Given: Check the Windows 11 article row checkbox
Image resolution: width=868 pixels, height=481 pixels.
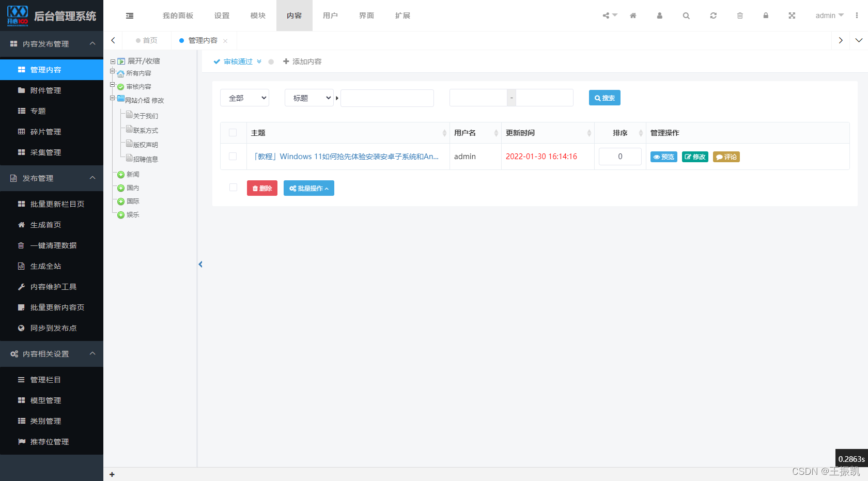Looking at the screenshot, I should click(x=233, y=157).
